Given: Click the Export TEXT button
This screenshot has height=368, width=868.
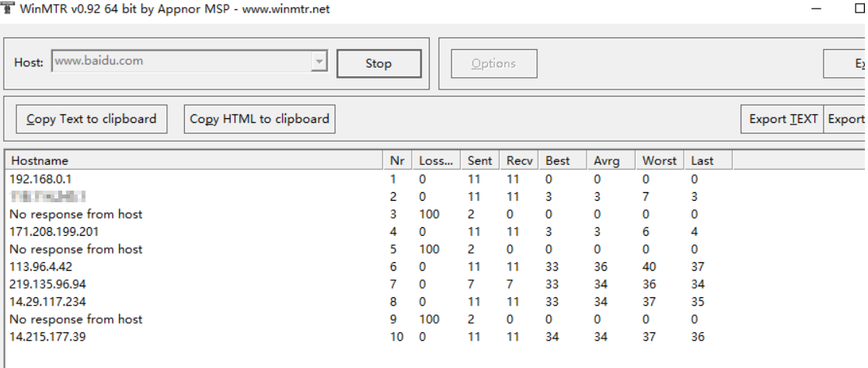Looking at the screenshot, I should pos(783,119).
